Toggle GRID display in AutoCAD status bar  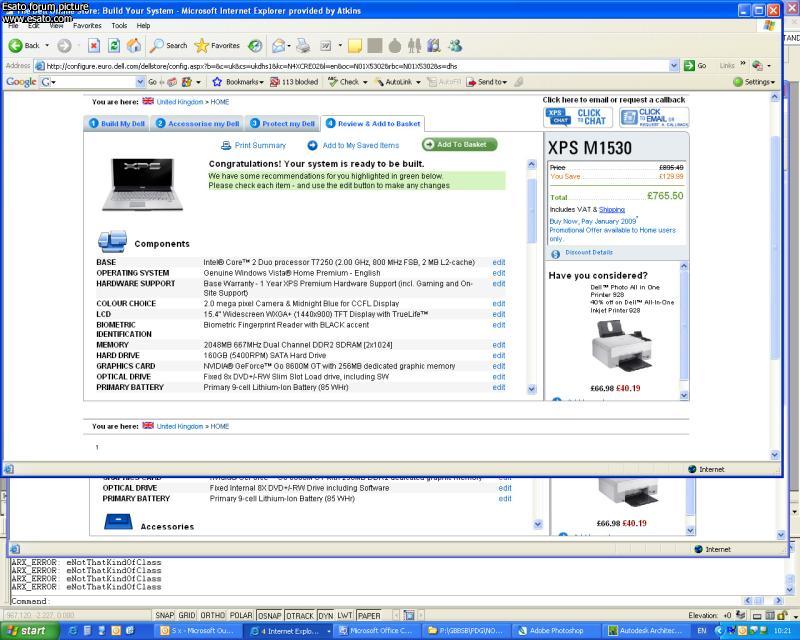tap(187, 616)
